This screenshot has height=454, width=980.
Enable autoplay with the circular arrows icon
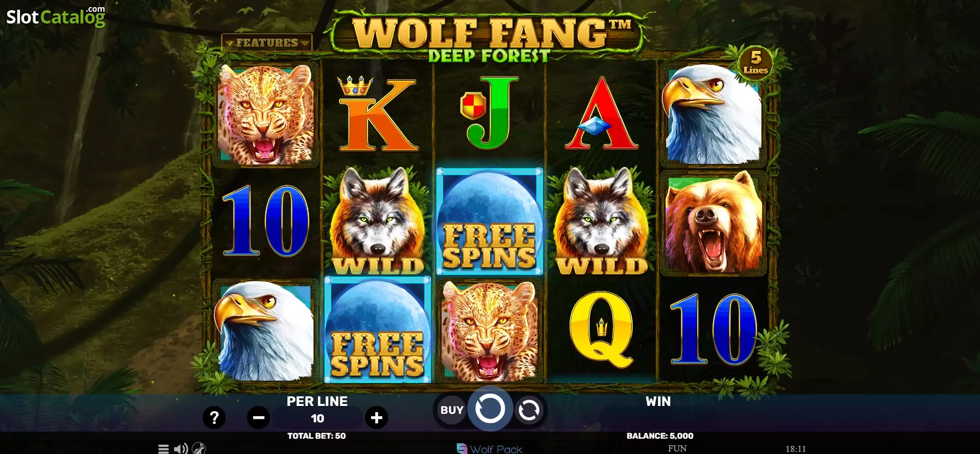tap(529, 410)
